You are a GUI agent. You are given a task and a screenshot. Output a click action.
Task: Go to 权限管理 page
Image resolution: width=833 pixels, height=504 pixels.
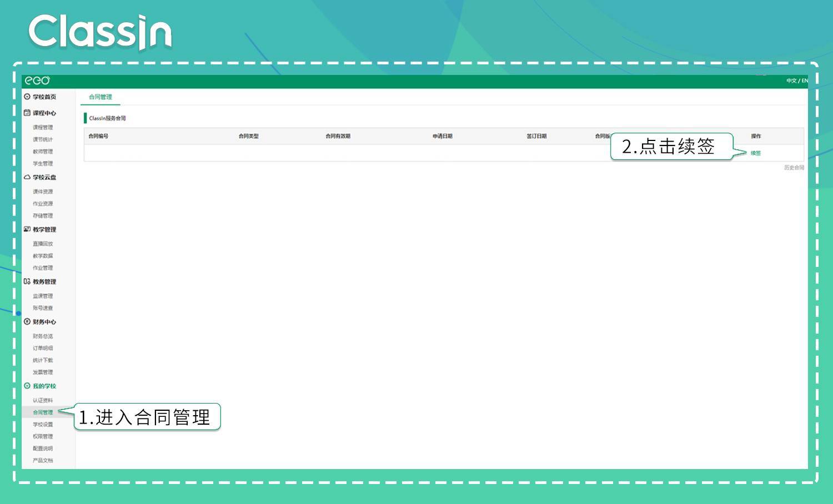[43, 436]
